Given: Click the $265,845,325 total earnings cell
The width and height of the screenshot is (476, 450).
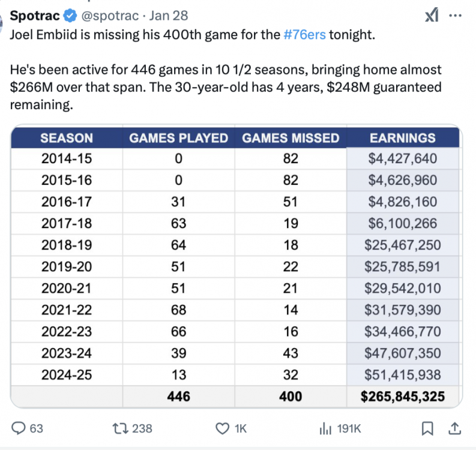Looking at the screenshot, I should click(402, 396).
